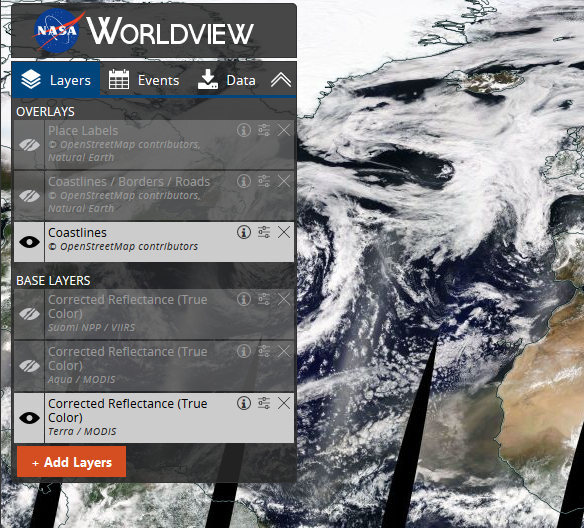The height and width of the screenshot is (528, 584).
Task: Select the Terra / MODIS subtitle
Action: (82, 432)
